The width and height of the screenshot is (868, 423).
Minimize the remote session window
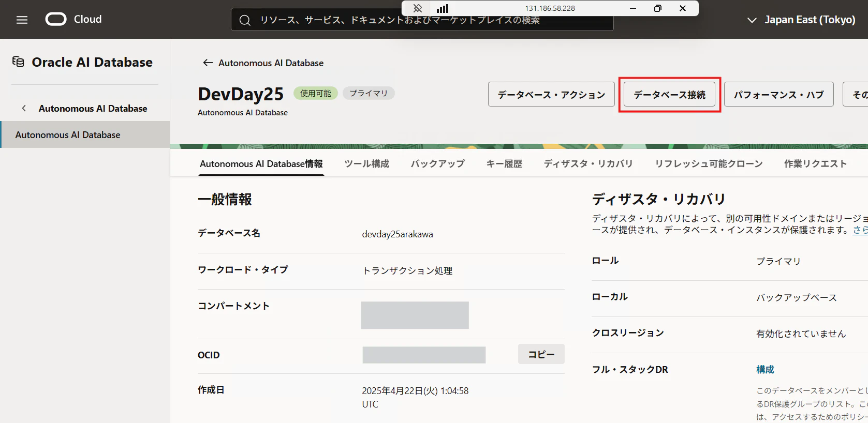tap(633, 8)
